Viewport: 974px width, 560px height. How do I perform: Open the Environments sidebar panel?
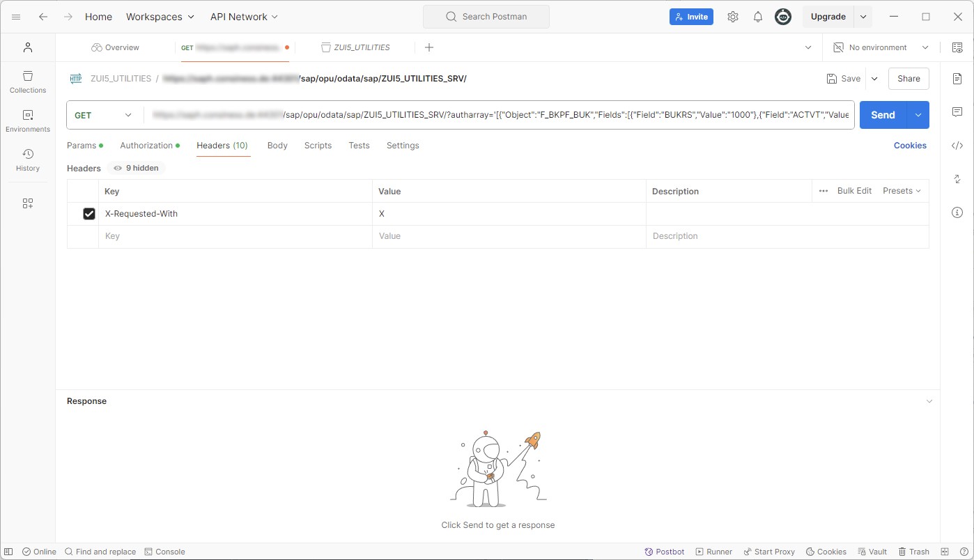(28, 120)
